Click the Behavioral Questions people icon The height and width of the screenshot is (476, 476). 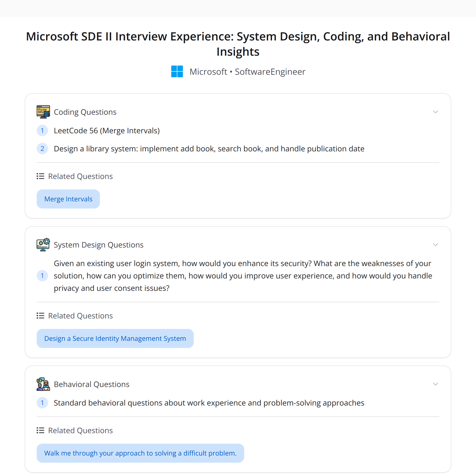click(x=43, y=384)
